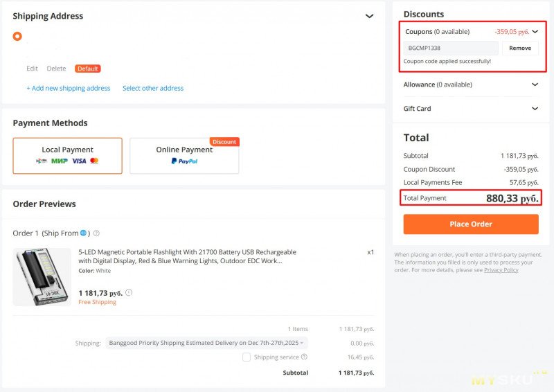
Task: Click the globe icon next to Ship From
Action: point(83,233)
